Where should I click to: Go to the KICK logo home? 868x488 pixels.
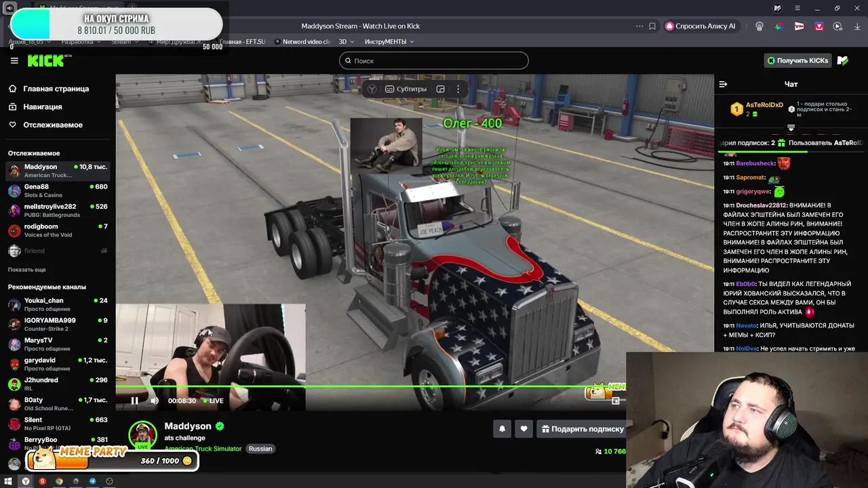tap(47, 60)
